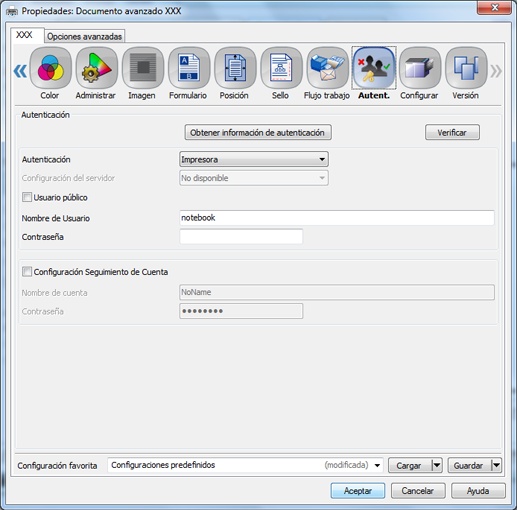Select the Versión icon
517x510 pixels.
pyautogui.click(x=466, y=69)
